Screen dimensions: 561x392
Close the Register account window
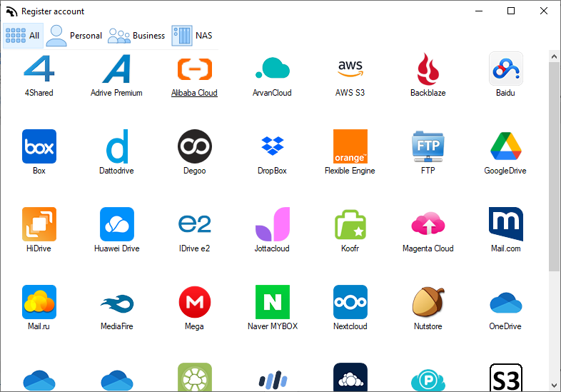(x=544, y=11)
